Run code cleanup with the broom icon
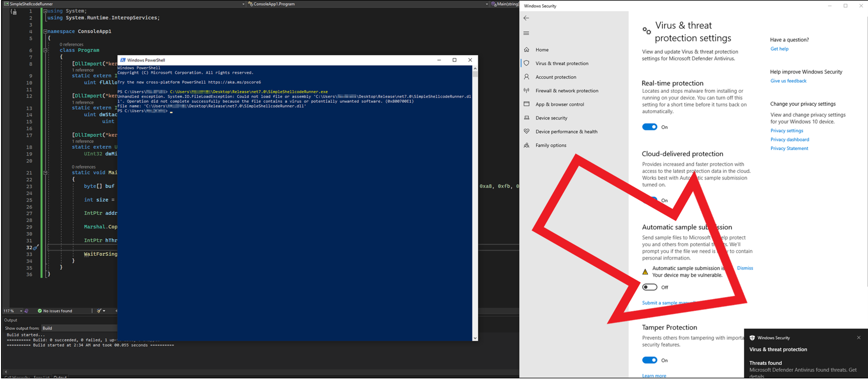 (x=98, y=311)
